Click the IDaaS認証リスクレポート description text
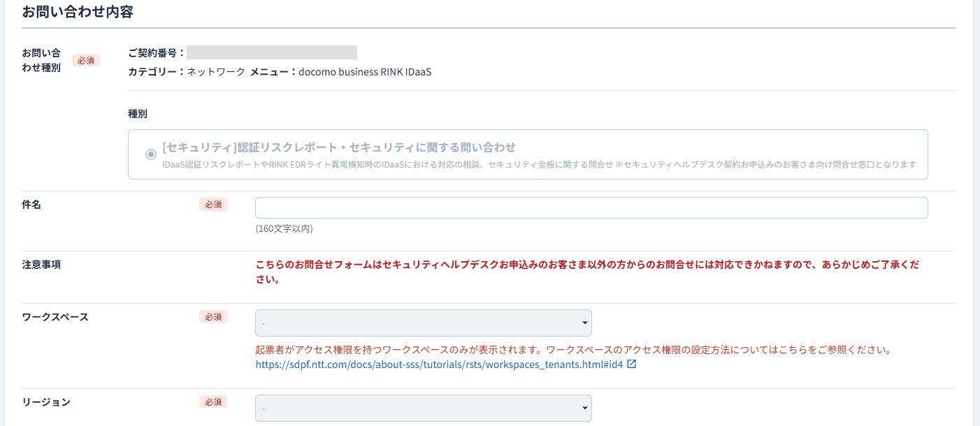Viewport: 980px width, 426px height. click(x=539, y=165)
